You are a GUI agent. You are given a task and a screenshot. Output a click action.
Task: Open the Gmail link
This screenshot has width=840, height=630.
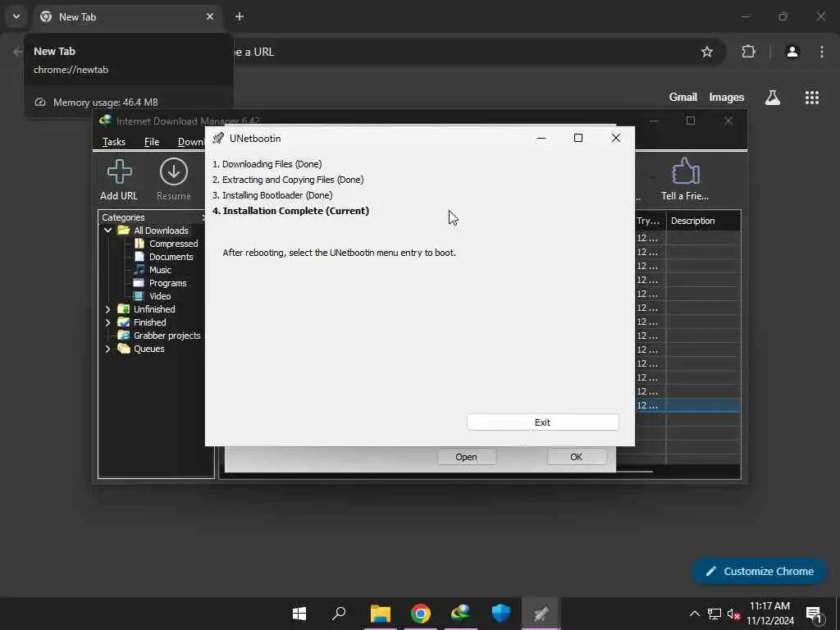683,98
